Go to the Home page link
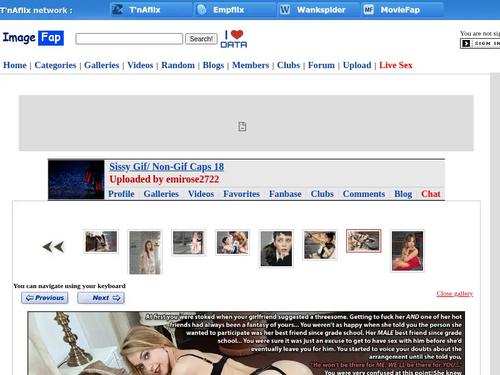The image size is (500, 375). [15, 65]
